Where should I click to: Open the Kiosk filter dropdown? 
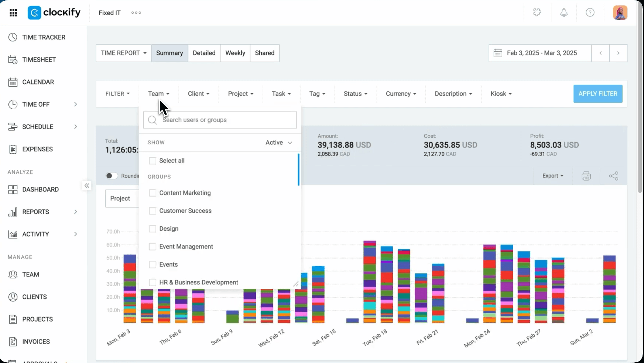501,94
